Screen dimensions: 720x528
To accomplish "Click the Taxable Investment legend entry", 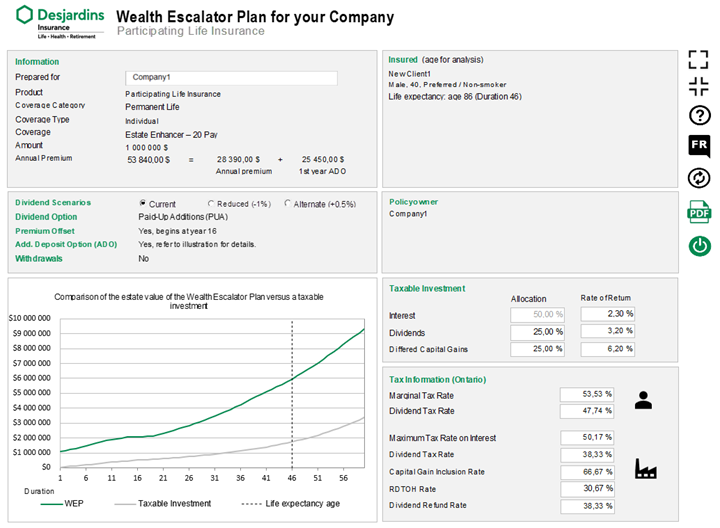I will [x=163, y=504].
